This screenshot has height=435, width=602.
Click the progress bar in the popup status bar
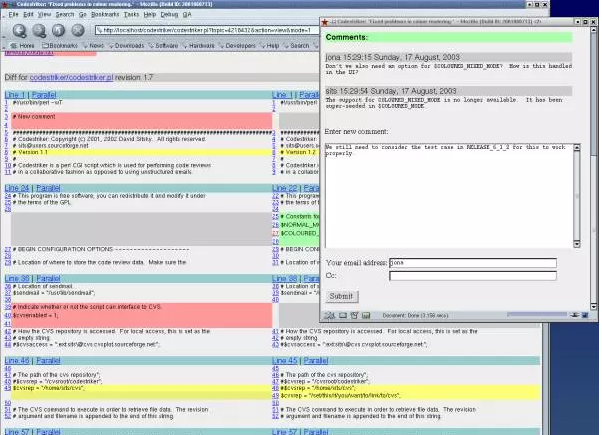coord(537,315)
